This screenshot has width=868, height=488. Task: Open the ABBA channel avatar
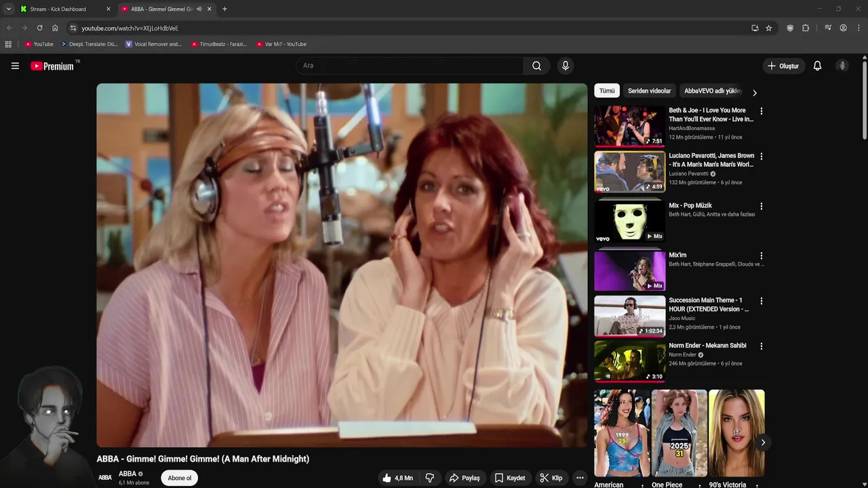pos(105,478)
